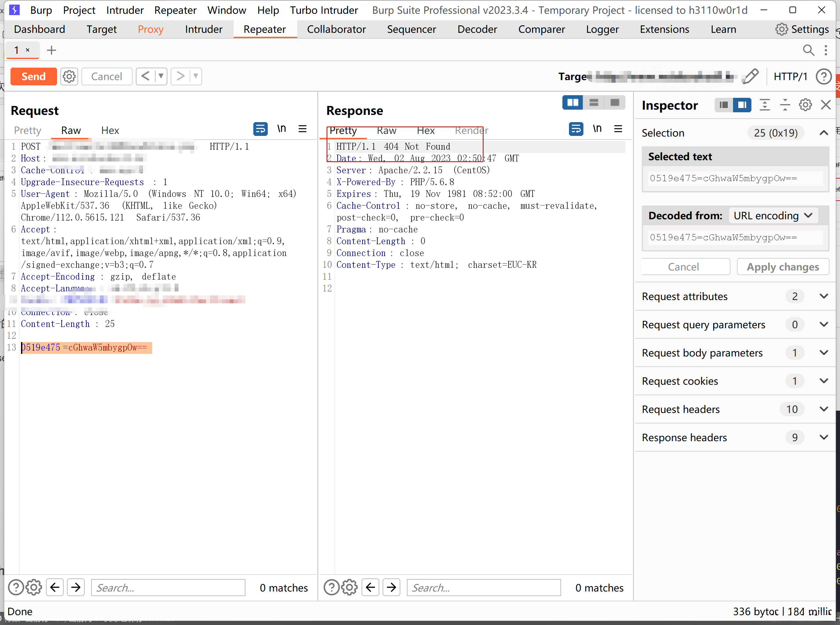This screenshot has height=625, width=840.
Task: Toggle word wrap icon in Request panel
Action: click(x=260, y=129)
